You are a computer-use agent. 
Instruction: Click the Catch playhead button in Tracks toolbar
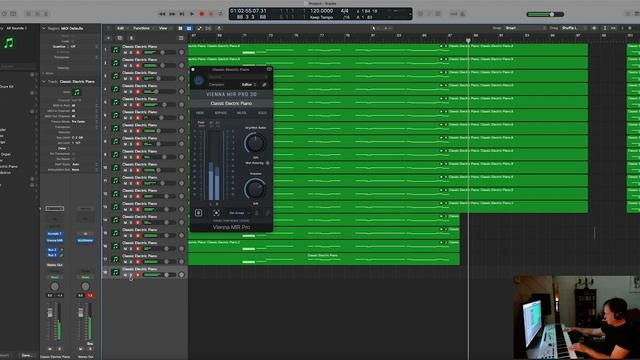click(x=219, y=28)
